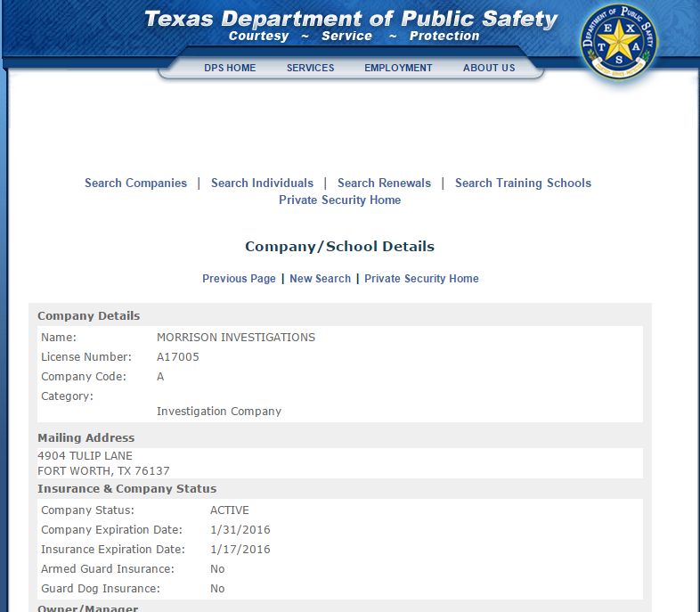The image size is (700, 612).
Task: Go to Search Renewals
Action: 384,183
